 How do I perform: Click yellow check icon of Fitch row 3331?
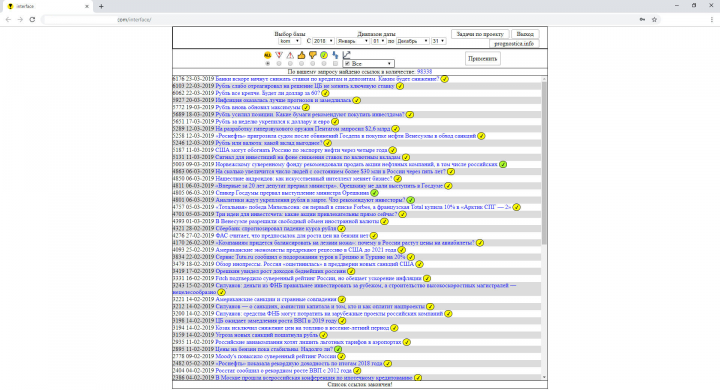click(x=427, y=278)
